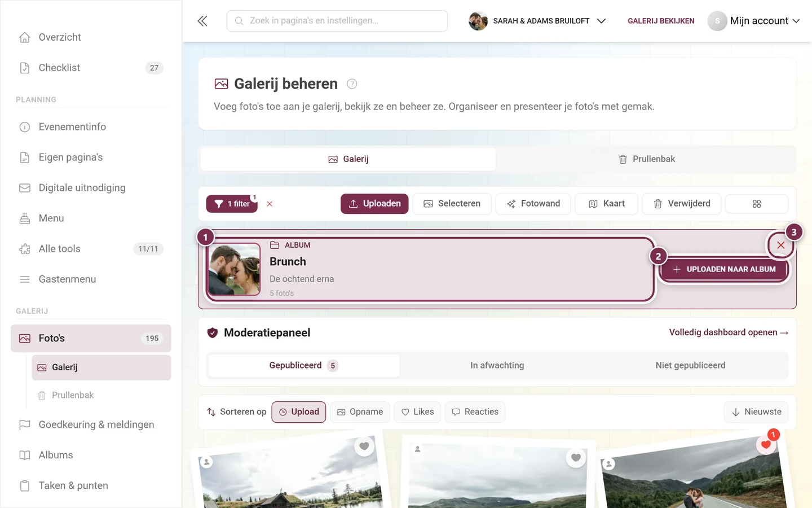The width and height of the screenshot is (812, 508).
Task: Select the main Galerij tab
Action: [x=348, y=159]
